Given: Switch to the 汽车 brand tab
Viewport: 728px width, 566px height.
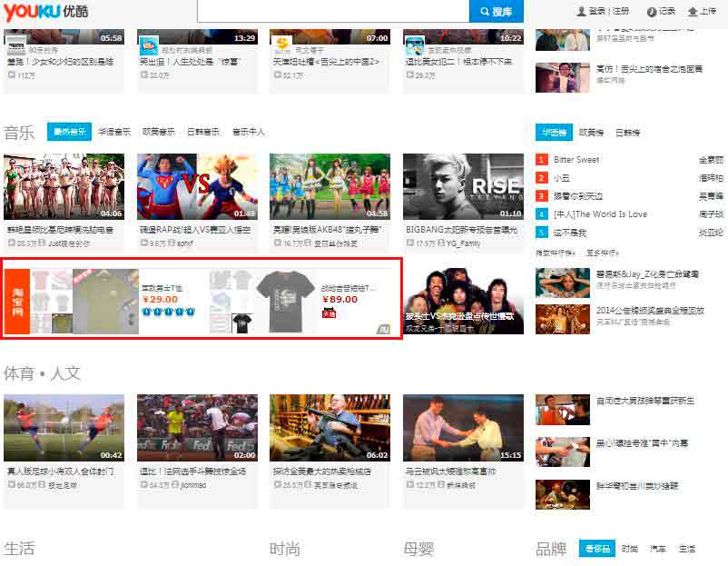Looking at the screenshot, I should coord(658,549).
